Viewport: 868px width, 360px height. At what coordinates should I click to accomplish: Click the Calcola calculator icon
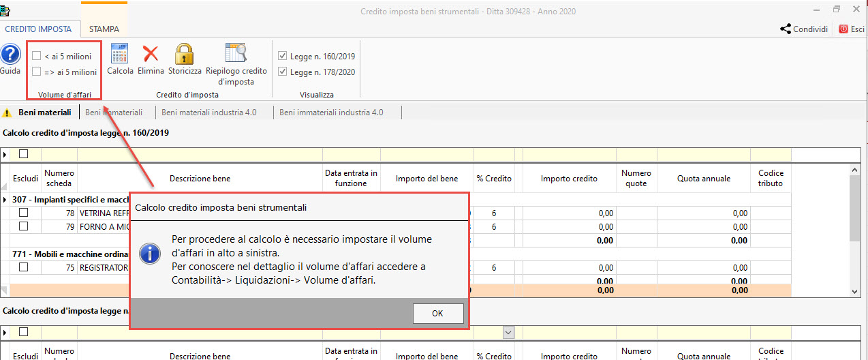tap(120, 54)
